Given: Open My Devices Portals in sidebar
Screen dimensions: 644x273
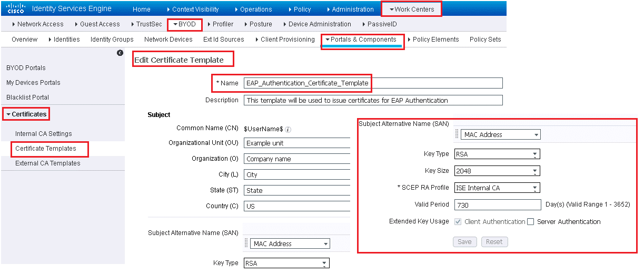Looking at the screenshot, I should click(x=33, y=83).
